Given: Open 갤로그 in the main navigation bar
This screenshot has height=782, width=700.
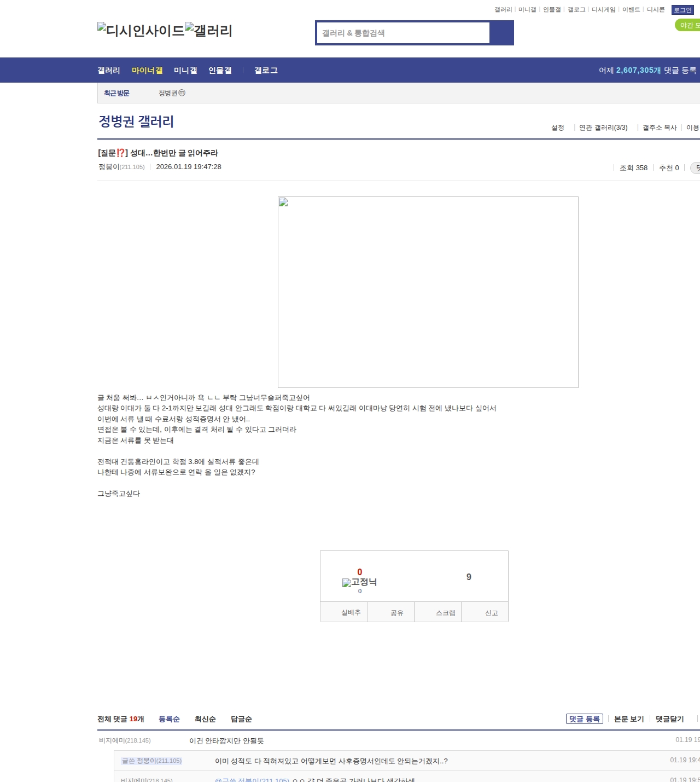Looking at the screenshot, I should 266,71.
